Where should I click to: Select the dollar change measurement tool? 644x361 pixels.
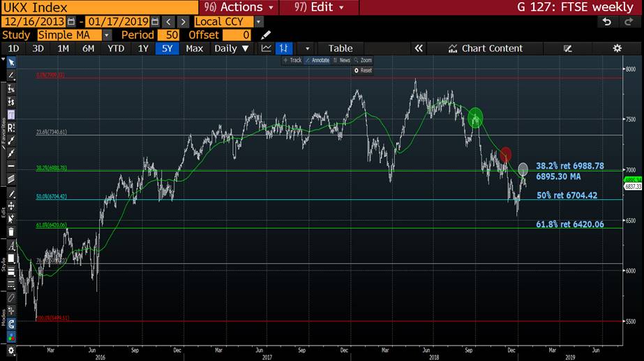pyautogui.click(x=11, y=101)
